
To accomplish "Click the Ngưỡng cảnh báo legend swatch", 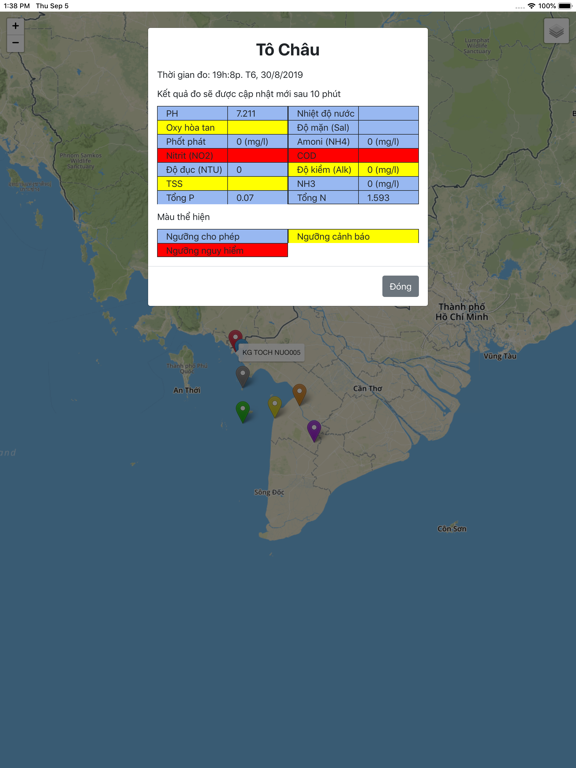I will (353, 236).
